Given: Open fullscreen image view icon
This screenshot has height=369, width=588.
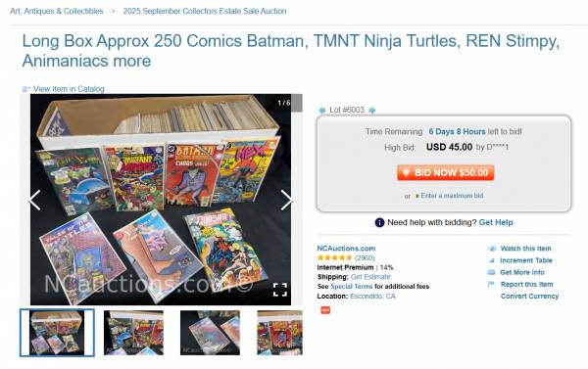Looking at the screenshot, I should point(280,290).
